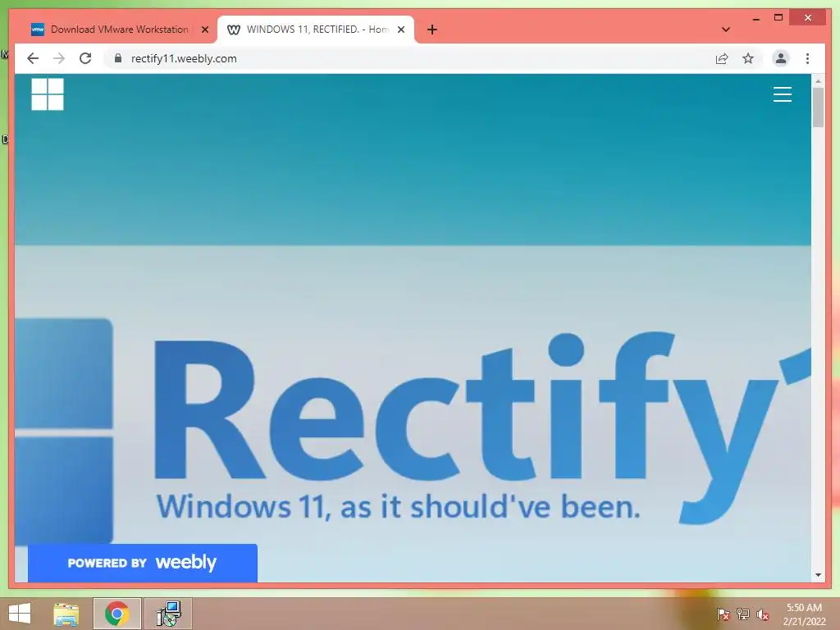The image size is (840, 630).
Task: Open the website hamburger menu
Action: pyautogui.click(x=782, y=94)
